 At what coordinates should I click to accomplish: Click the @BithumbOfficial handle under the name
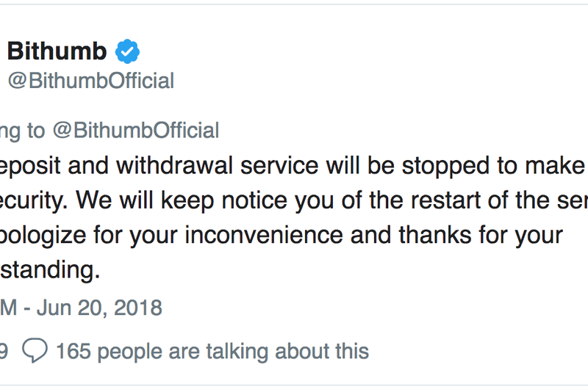(90, 81)
